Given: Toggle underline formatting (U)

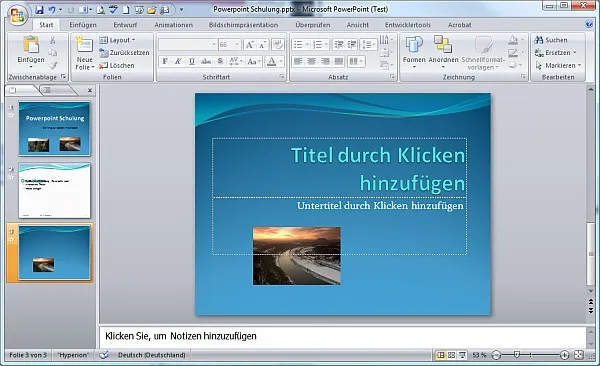Looking at the screenshot, I should click(192, 61).
